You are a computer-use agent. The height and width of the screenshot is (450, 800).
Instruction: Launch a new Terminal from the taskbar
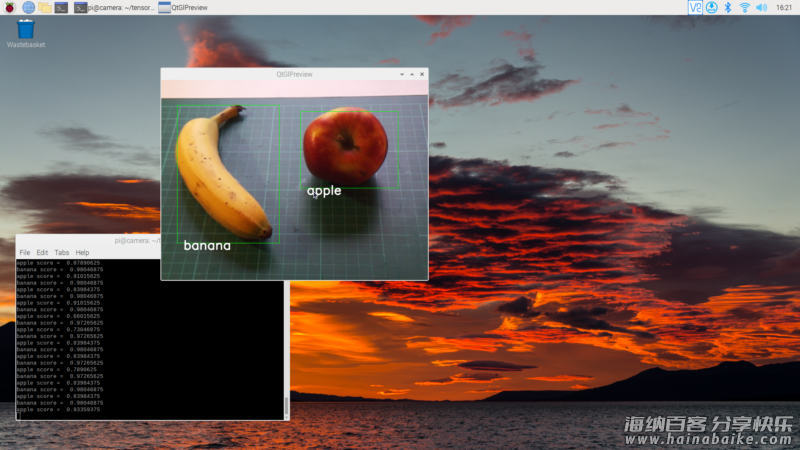[62, 7]
